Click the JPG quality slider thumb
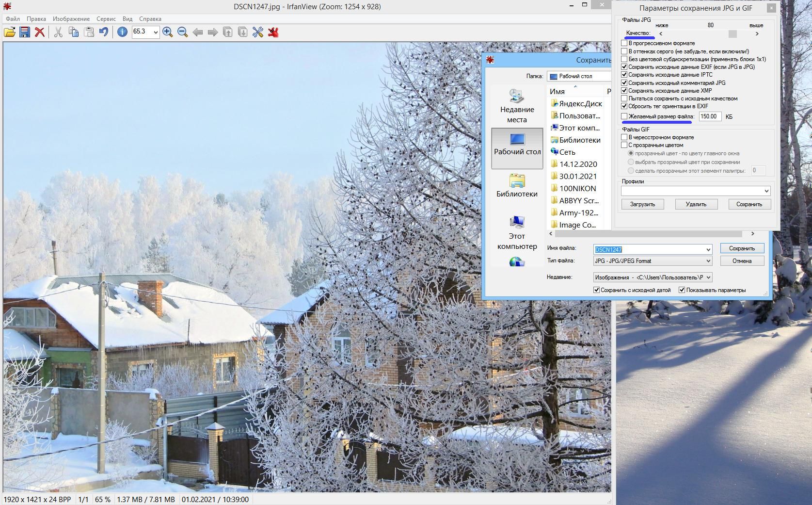 [x=732, y=34]
